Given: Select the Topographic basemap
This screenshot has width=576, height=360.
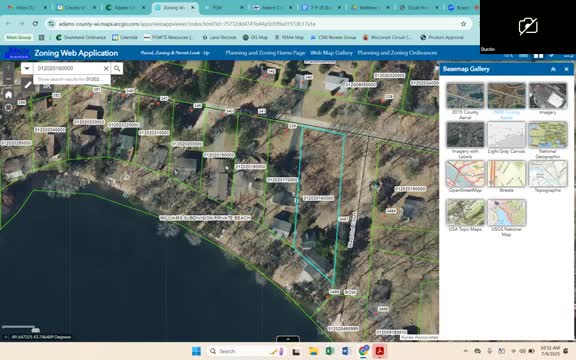Looking at the screenshot, I should [548, 176].
